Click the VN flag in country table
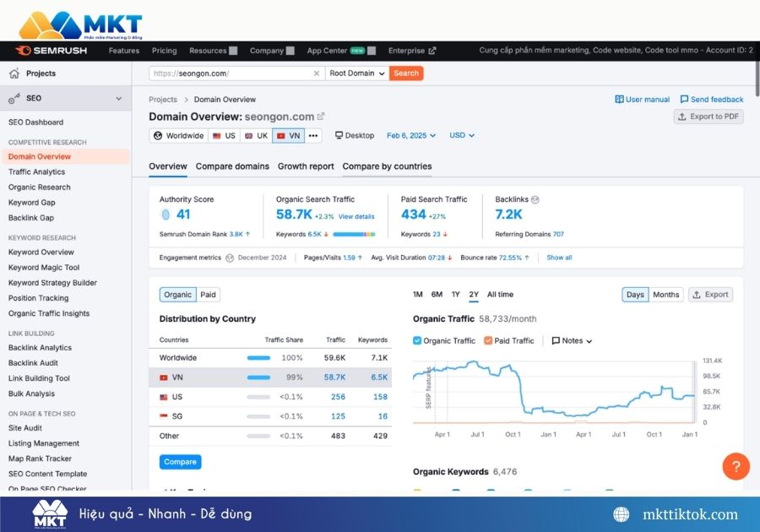The image size is (760, 532). coord(164,377)
